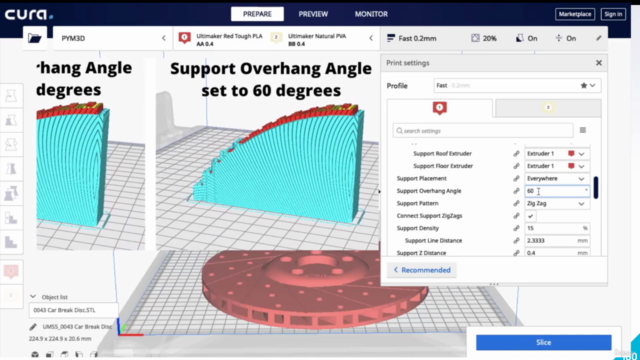This screenshot has width=640, height=360.
Task: Click the pencil edit icon in settings bar
Action: click(x=598, y=38)
